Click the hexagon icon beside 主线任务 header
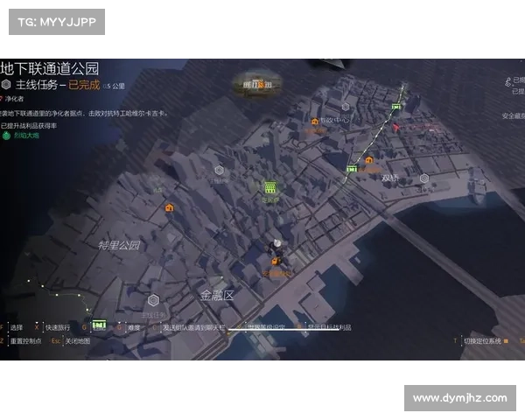 tap(6, 85)
